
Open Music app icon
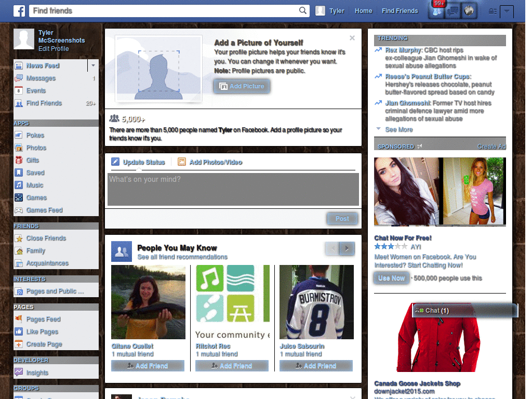pyautogui.click(x=19, y=185)
